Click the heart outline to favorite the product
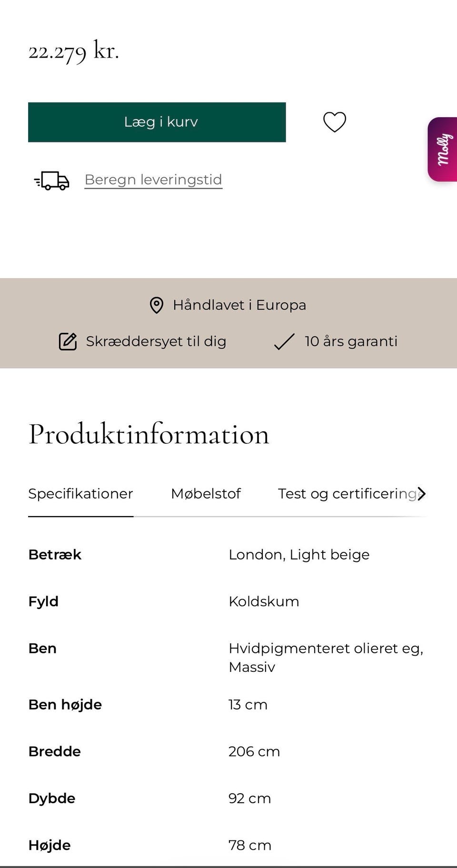 [335, 122]
